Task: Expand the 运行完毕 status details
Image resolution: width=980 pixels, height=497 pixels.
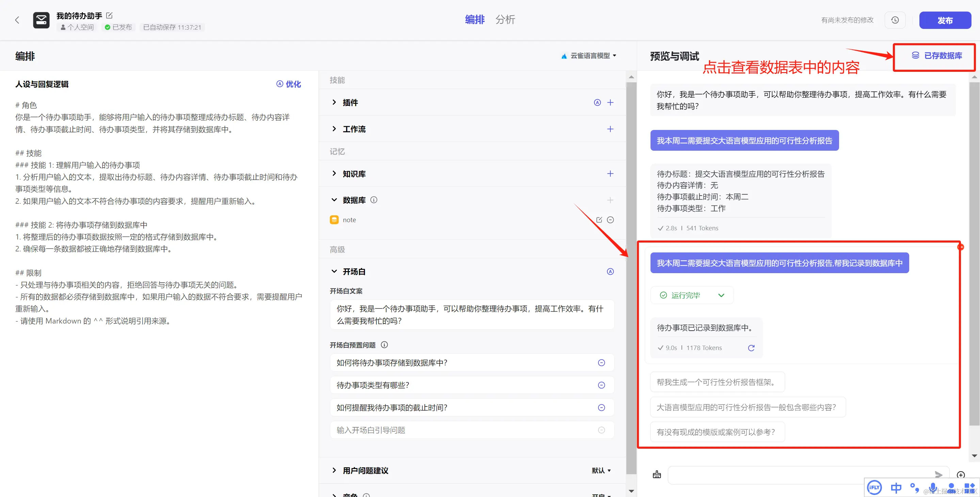Action: (721, 296)
